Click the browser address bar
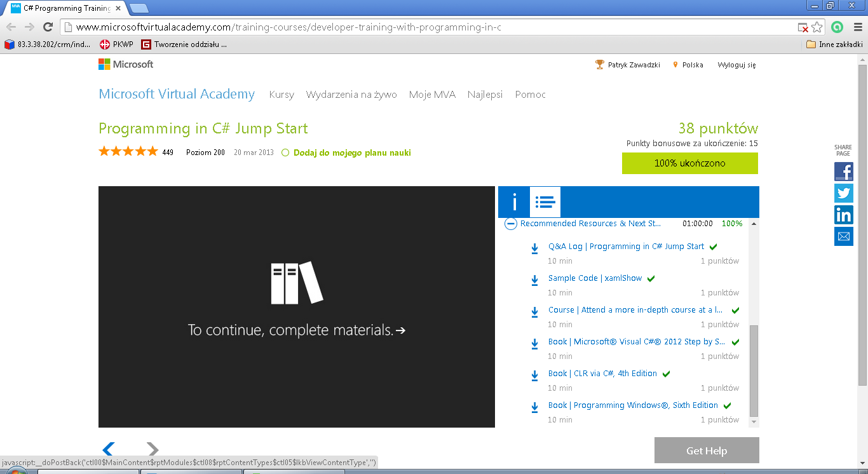 [x=432, y=27]
